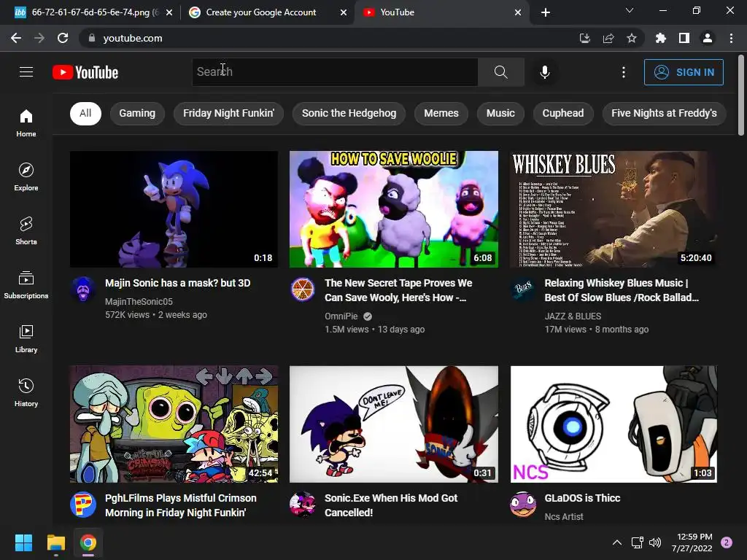Open a new browser tab
Screen dimensions: 747x560
coord(546,12)
